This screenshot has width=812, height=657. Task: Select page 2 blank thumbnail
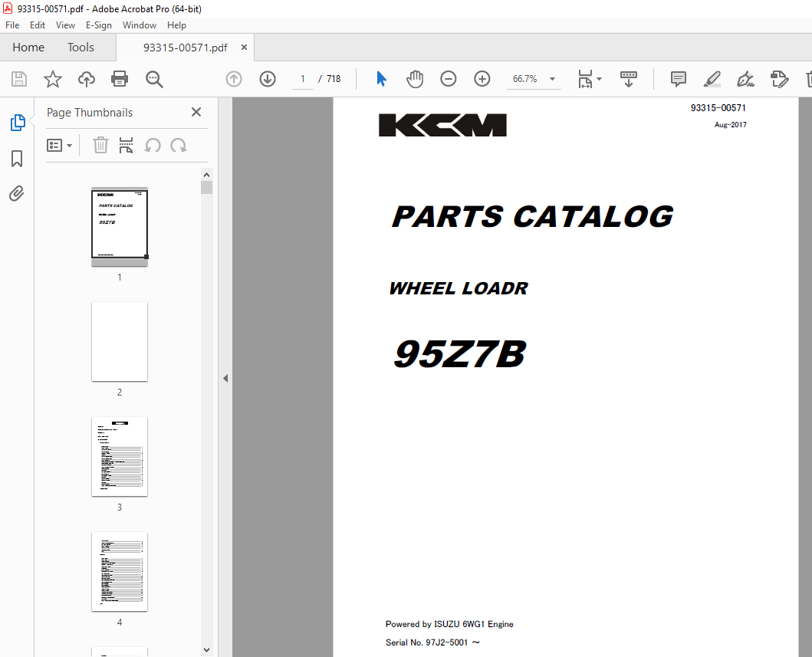pyautogui.click(x=120, y=342)
